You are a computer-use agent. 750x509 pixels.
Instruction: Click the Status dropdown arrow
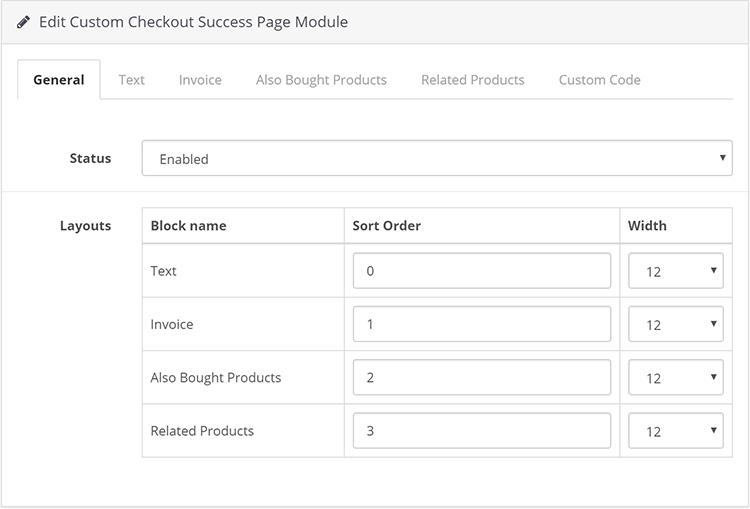(x=722, y=157)
